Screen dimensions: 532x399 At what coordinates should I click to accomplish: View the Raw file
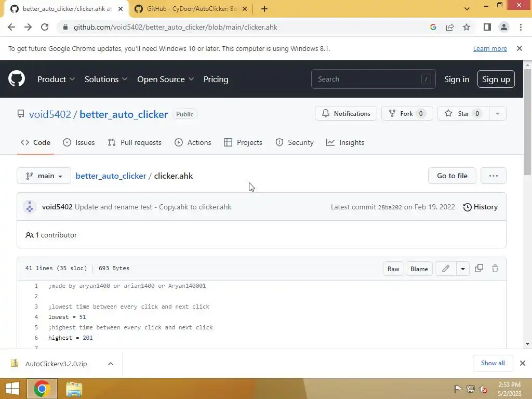point(393,269)
